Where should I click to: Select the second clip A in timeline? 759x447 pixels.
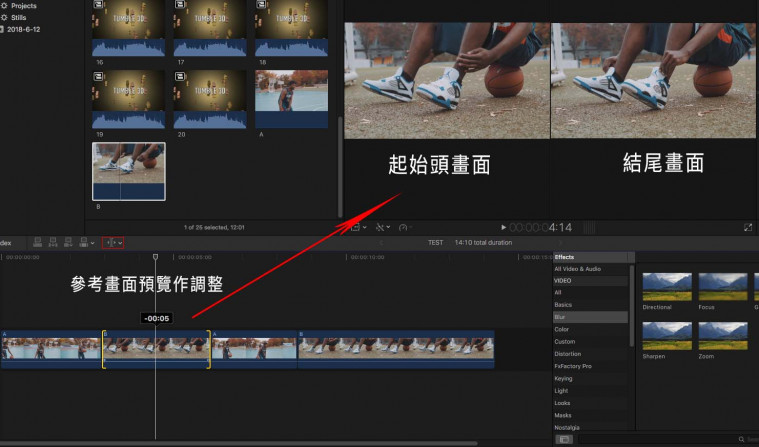click(x=254, y=350)
